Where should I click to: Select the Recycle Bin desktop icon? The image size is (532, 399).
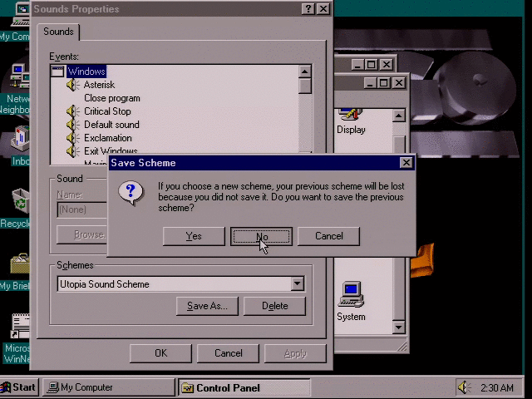click(x=15, y=209)
